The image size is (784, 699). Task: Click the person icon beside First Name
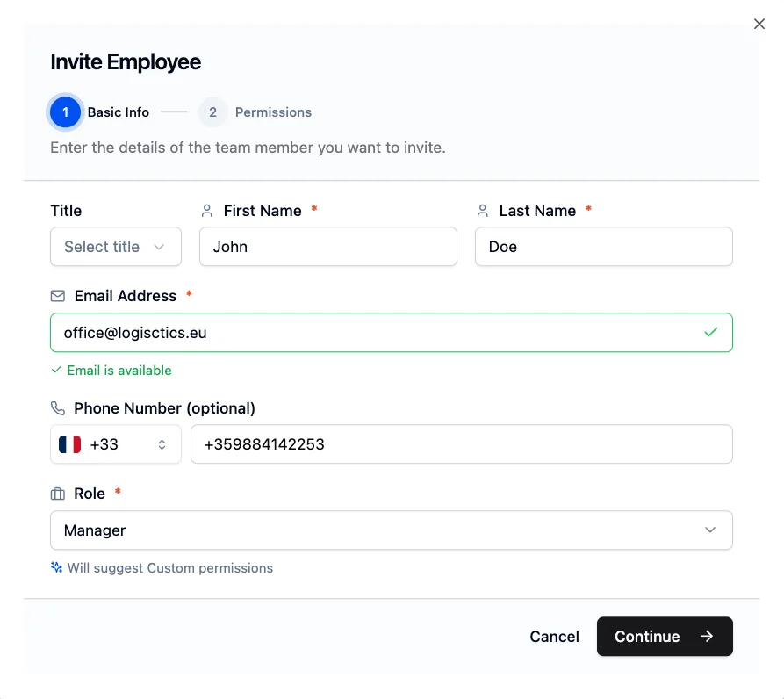pyautogui.click(x=206, y=211)
